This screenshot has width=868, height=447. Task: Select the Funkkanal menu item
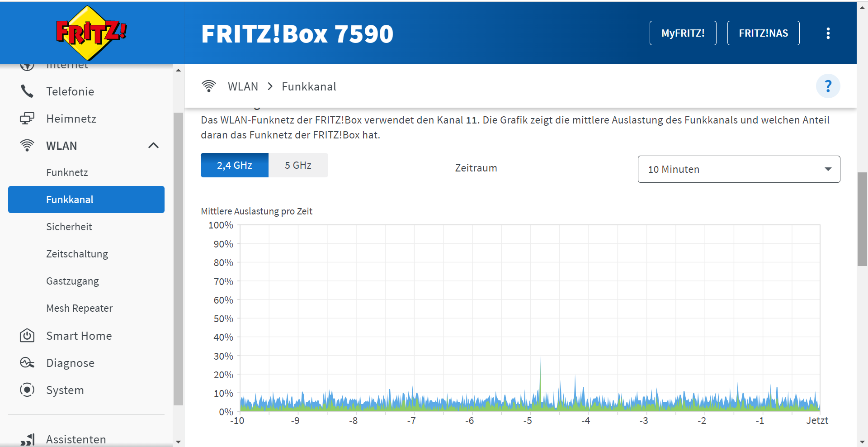click(86, 200)
